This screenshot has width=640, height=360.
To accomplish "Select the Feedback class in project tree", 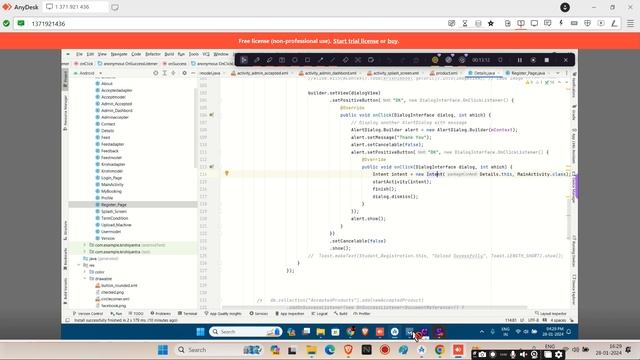I will [x=110, y=151].
